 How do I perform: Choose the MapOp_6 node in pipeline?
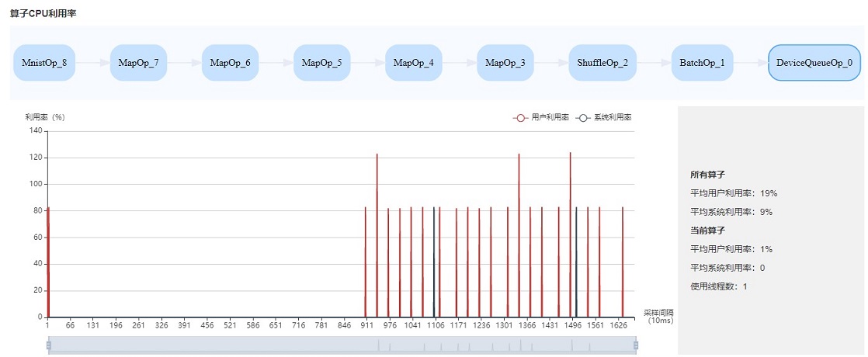(x=230, y=63)
